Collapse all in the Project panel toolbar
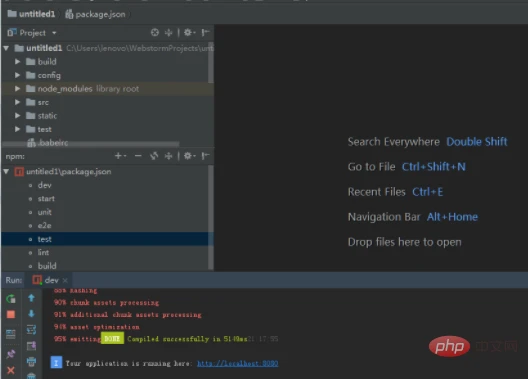Viewport: 528px width, 379px height. pos(168,32)
